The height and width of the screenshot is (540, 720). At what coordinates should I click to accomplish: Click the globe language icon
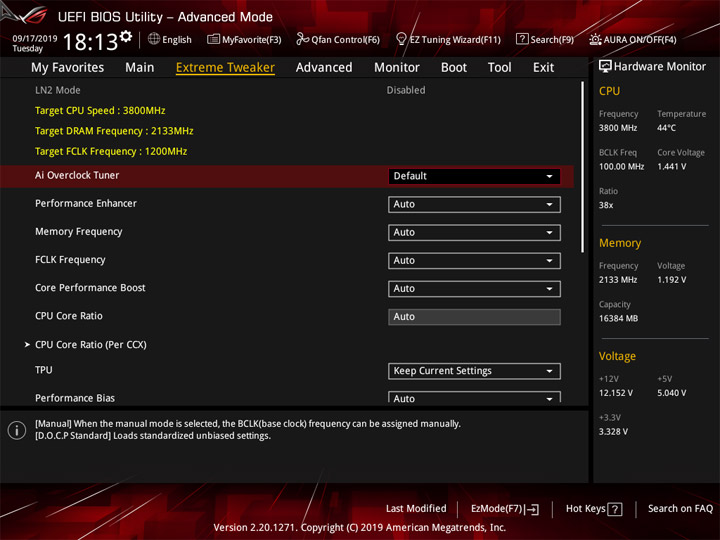coord(154,39)
